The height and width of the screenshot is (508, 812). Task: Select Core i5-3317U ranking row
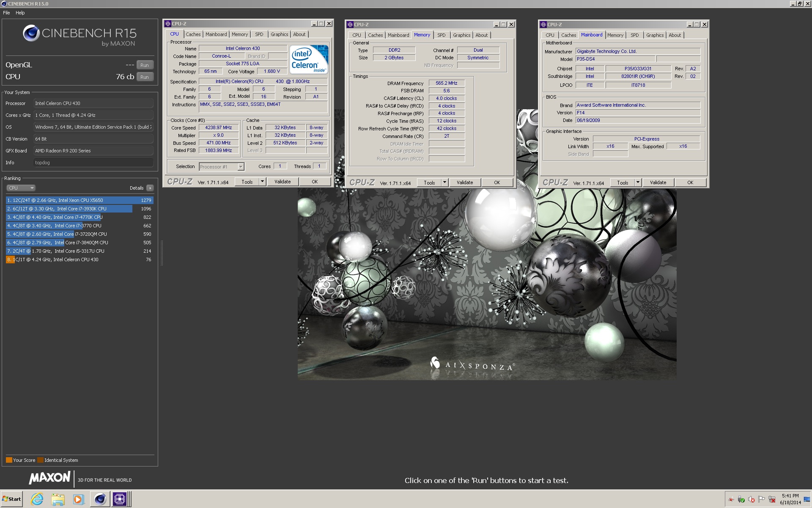pyautogui.click(x=80, y=251)
